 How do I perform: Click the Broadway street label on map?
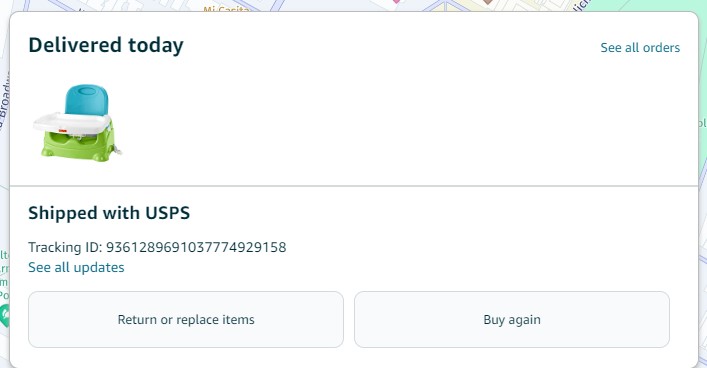(4, 101)
